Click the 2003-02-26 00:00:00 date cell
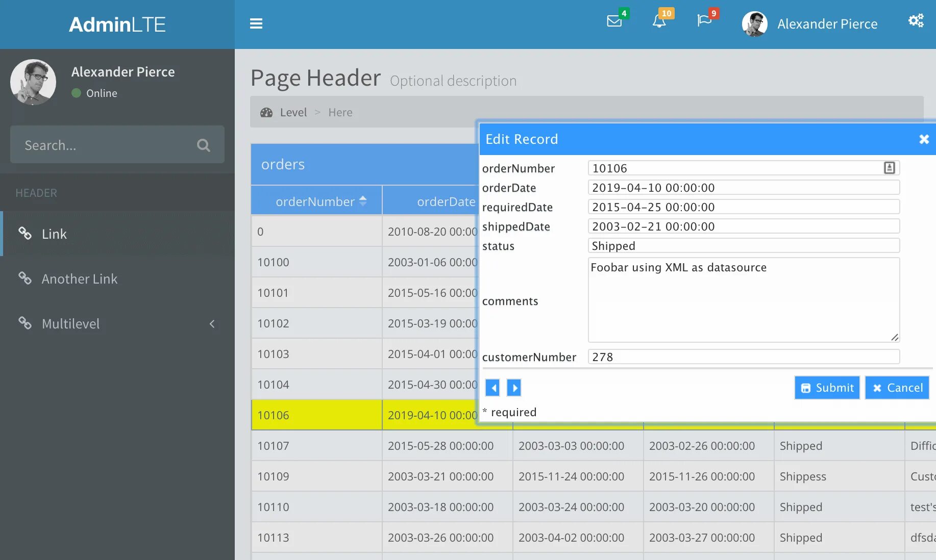Screen dimensions: 936x560 click(x=708, y=446)
